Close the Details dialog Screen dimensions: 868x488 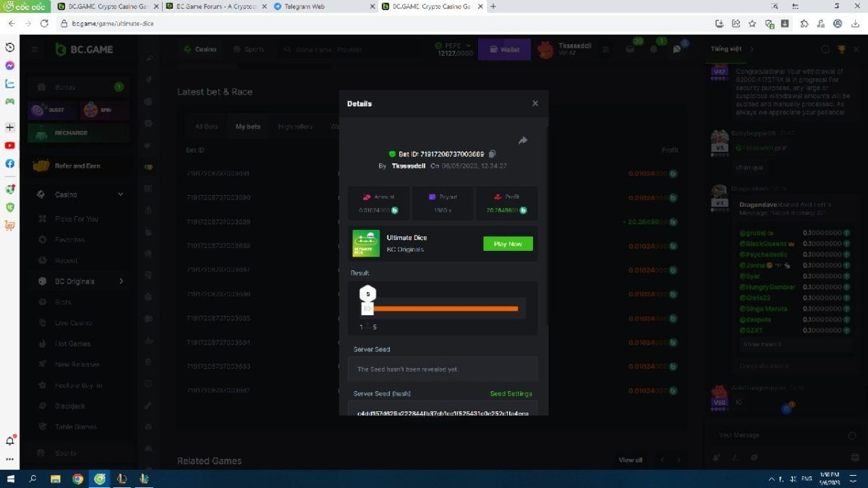[x=535, y=103]
